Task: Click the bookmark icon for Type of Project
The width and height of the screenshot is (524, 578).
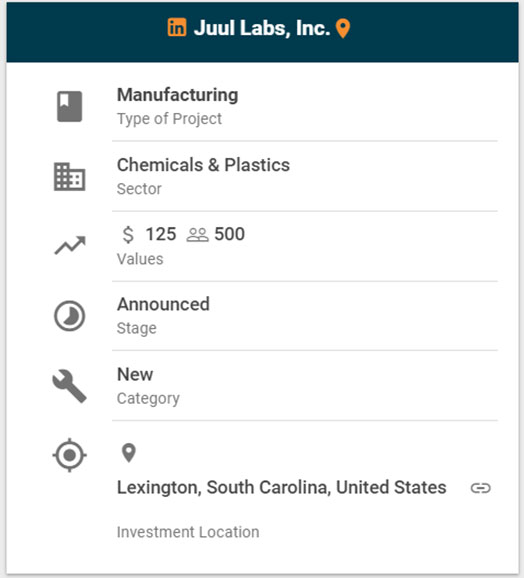Action: [69, 107]
